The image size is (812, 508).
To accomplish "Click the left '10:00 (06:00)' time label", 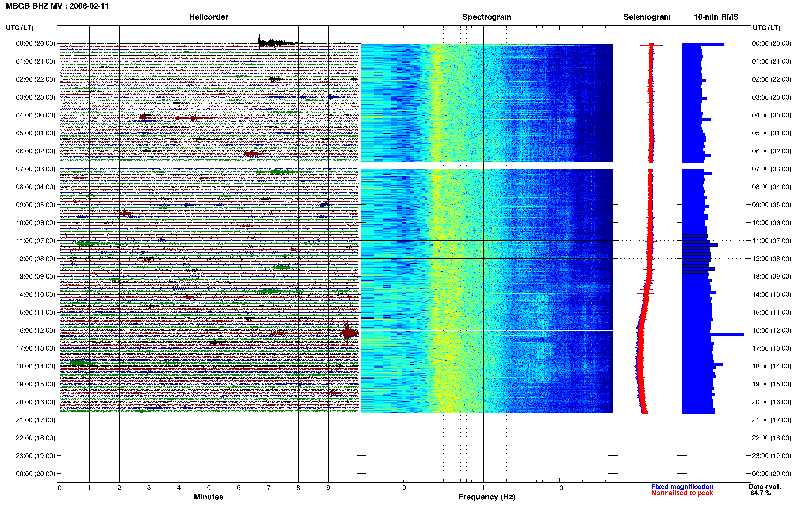I will point(36,223).
